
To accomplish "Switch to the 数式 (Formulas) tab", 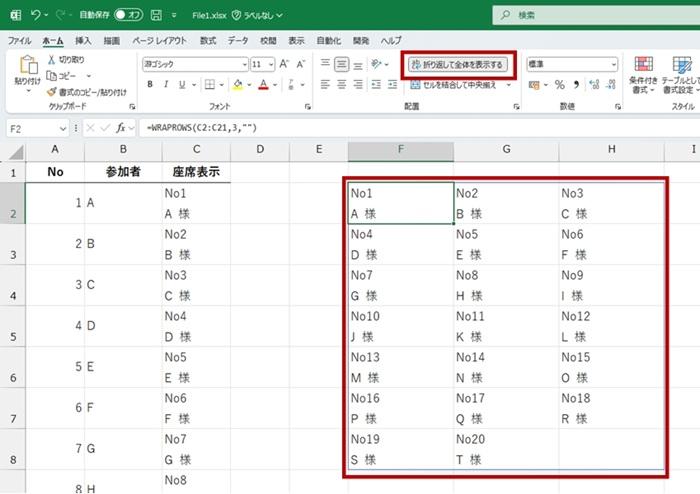I will [207, 40].
